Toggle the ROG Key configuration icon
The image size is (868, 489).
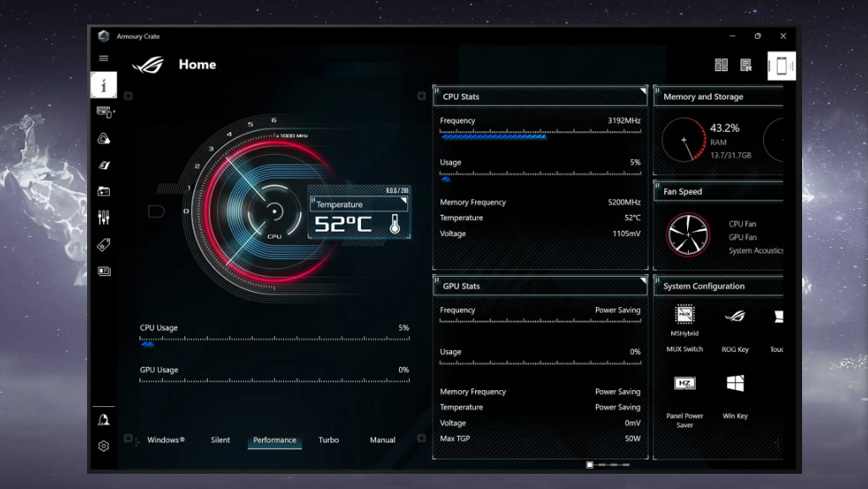[x=735, y=316]
